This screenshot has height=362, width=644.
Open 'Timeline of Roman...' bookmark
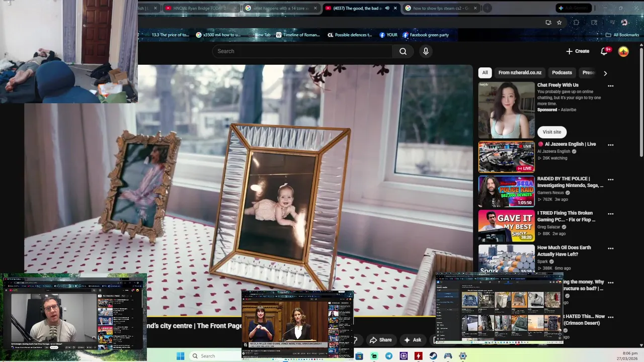point(297,35)
